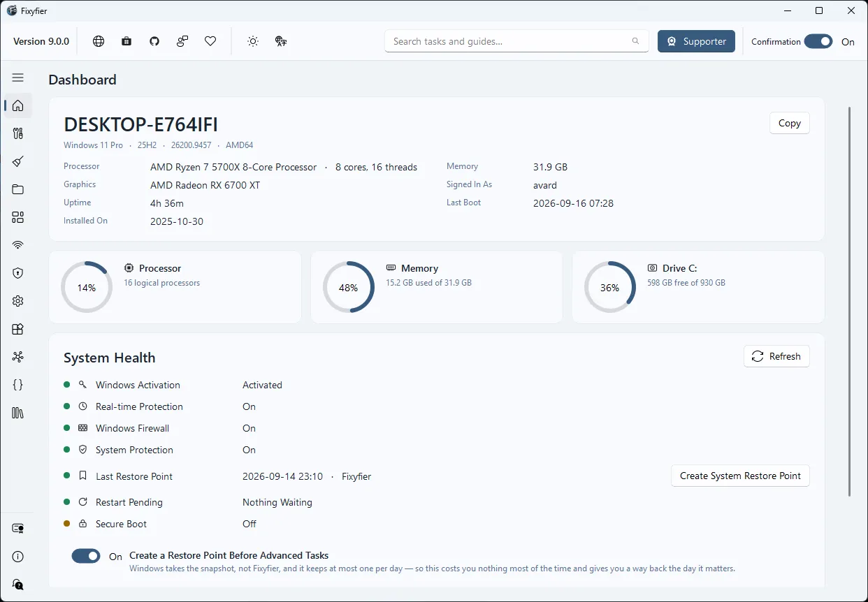Image resolution: width=868 pixels, height=602 pixels.
Task: Open the info circle sidebar icon
Action: [x=18, y=557]
